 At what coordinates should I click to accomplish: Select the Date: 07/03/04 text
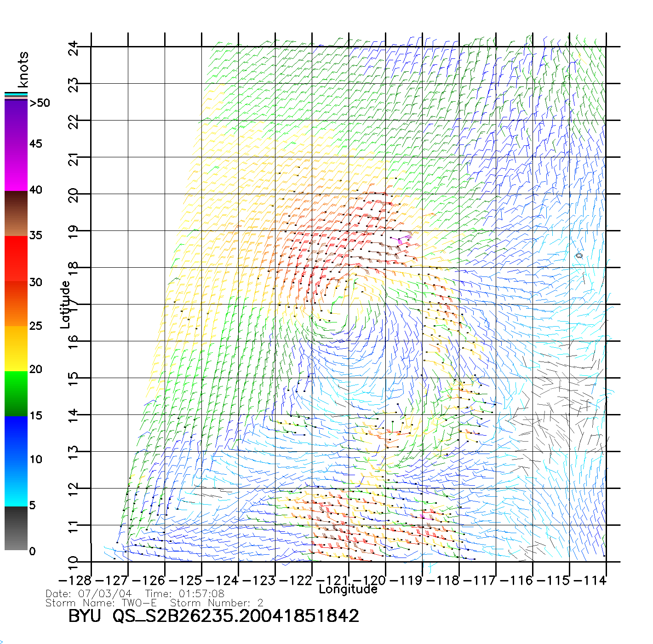pyautogui.click(x=89, y=594)
